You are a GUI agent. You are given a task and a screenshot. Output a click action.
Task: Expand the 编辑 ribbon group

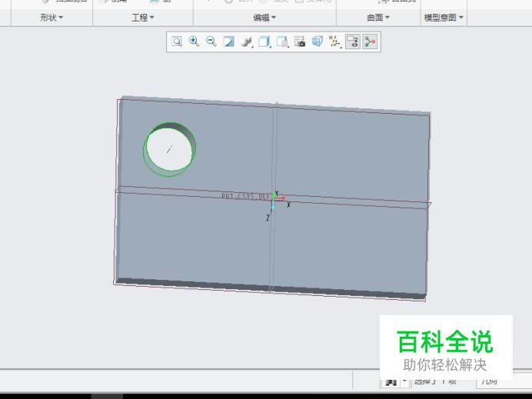coord(264,18)
